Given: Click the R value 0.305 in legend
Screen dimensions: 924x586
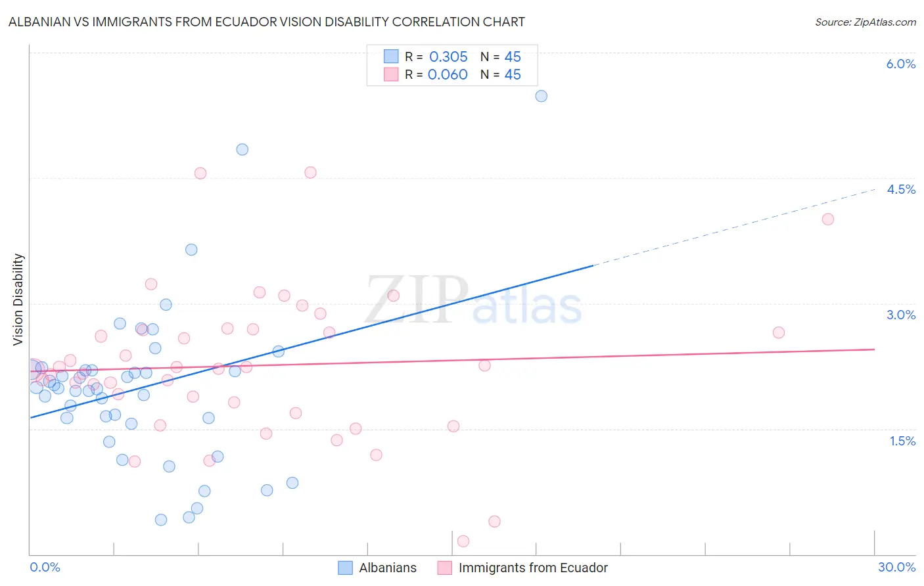Looking at the screenshot, I should [x=448, y=56].
